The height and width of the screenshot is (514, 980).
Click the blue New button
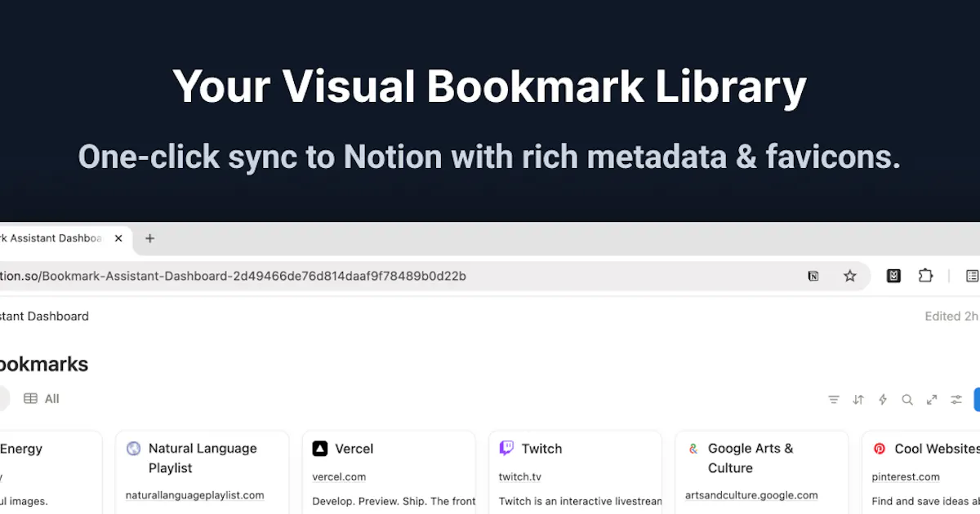pyautogui.click(x=977, y=400)
